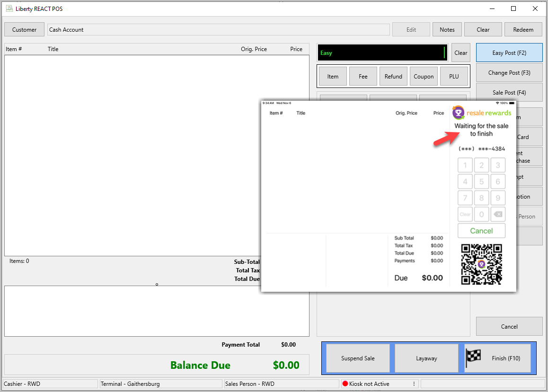This screenshot has width=548, height=392.
Task: Click the POS Orig. Price column header
Action: [x=254, y=49]
